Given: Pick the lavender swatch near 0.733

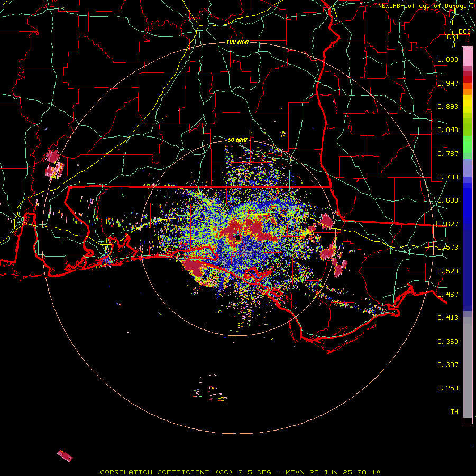Looking at the screenshot, I should [x=467, y=168].
